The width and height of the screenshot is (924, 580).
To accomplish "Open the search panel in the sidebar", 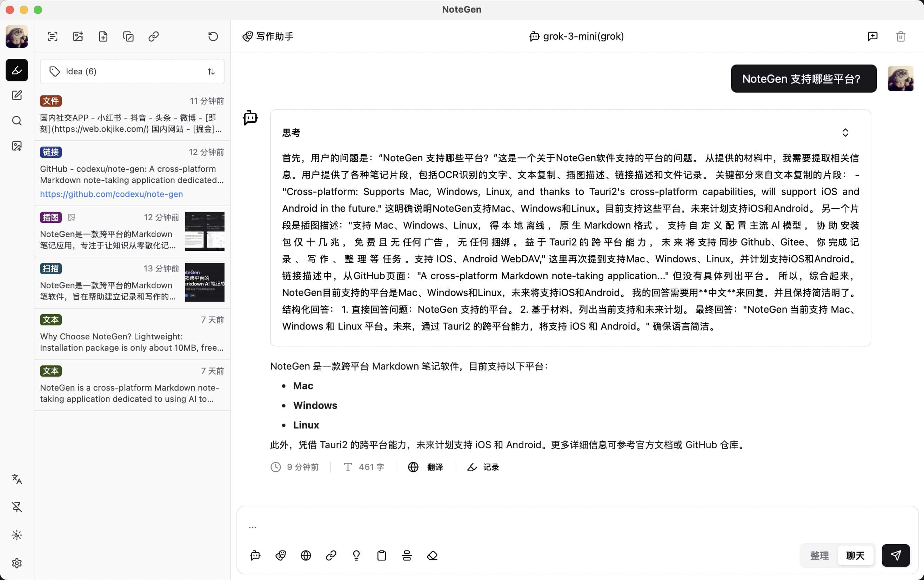I will (16, 120).
